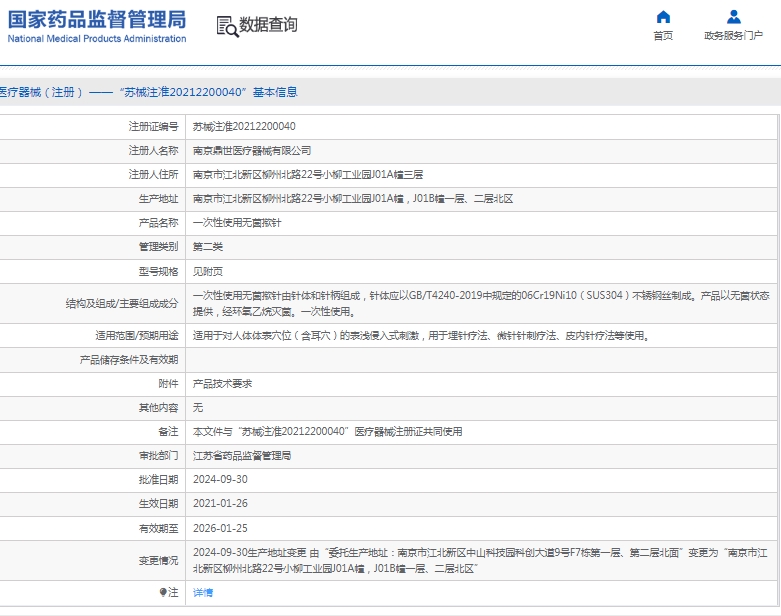Click the 第二类 management category value
Image resolution: width=781 pixels, height=616 pixels.
pos(208,246)
